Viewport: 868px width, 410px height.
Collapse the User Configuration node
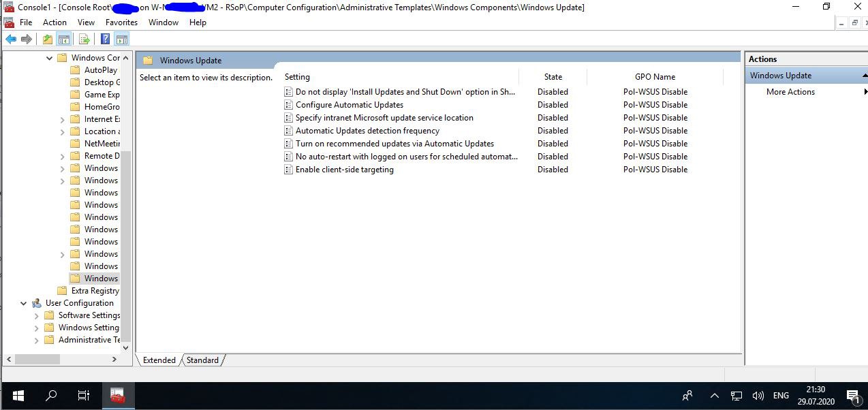tap(24, 303)
